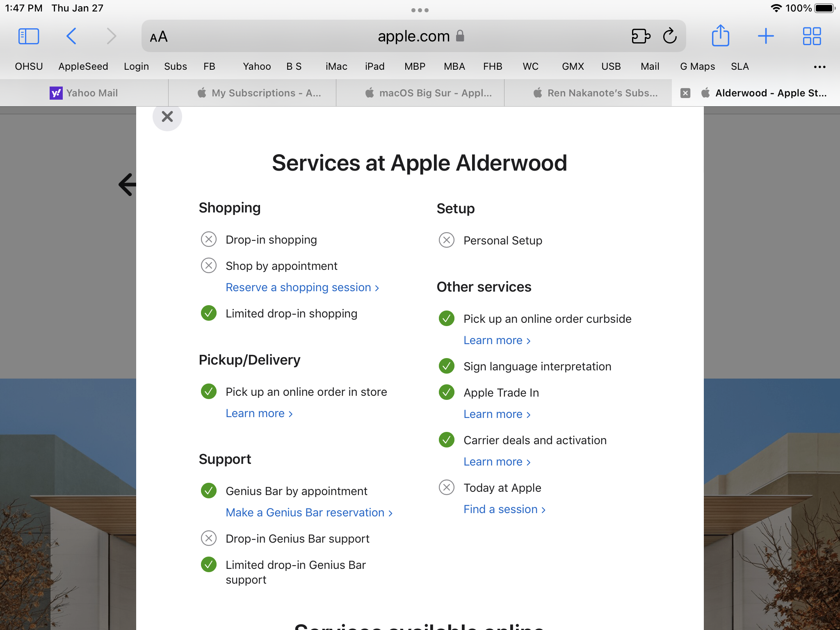
Task: Tap the AA reader format button
Action: pyautogui.click(x=159, y=37)
